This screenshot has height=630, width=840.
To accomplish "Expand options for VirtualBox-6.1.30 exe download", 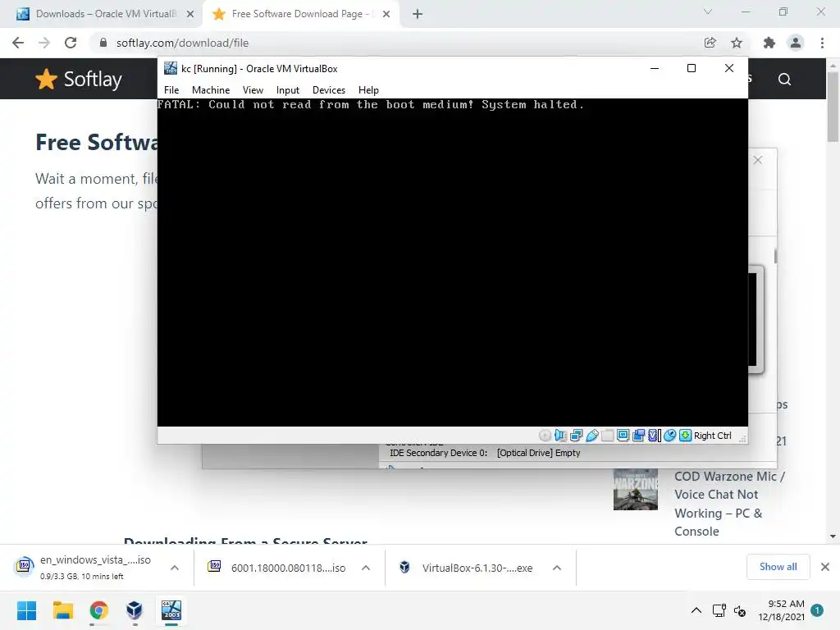I will [x=557, y=568].
